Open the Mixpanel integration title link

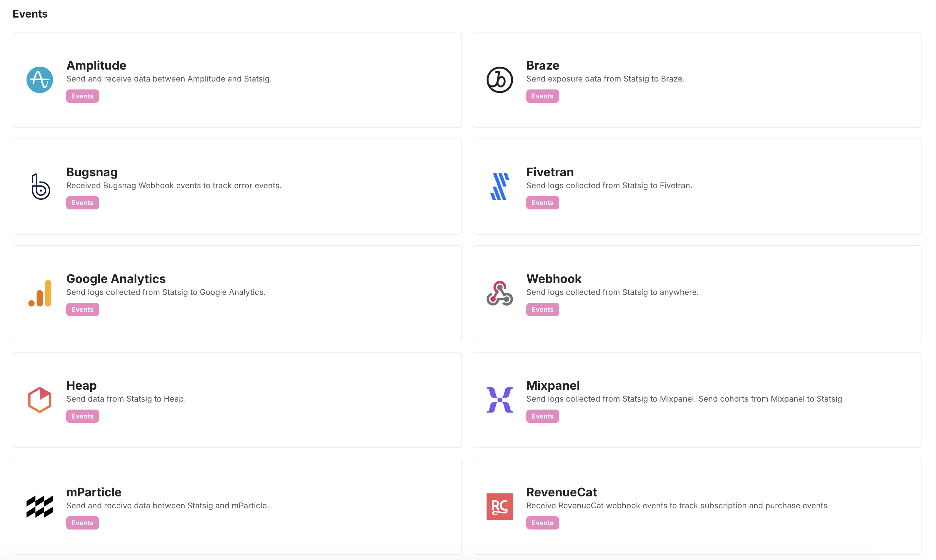tap(553, 385)
